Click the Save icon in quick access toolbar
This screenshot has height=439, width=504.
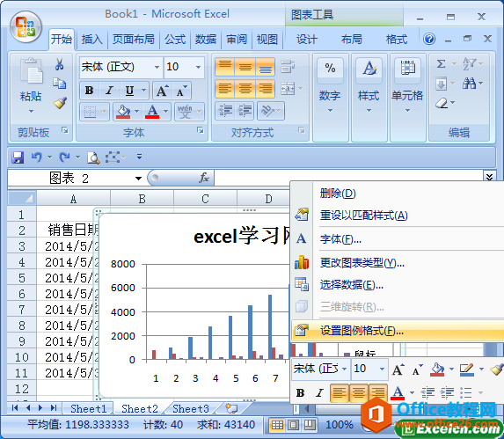point(18,157)
